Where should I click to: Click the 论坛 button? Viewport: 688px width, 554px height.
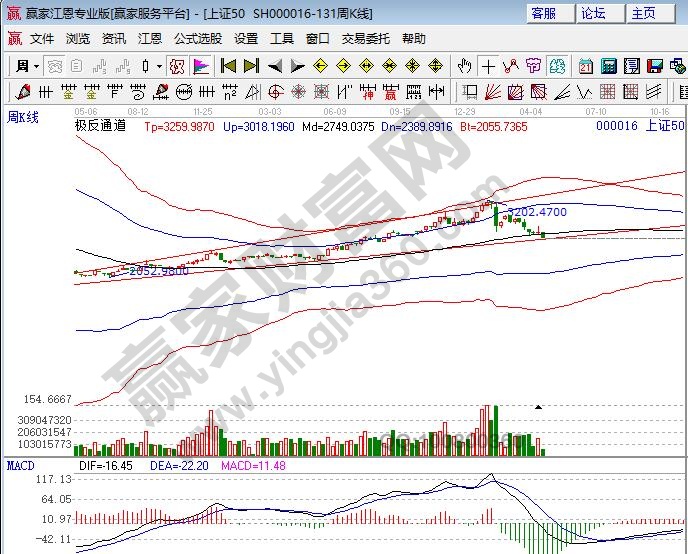pyautogui.click(x=594, y=13)
